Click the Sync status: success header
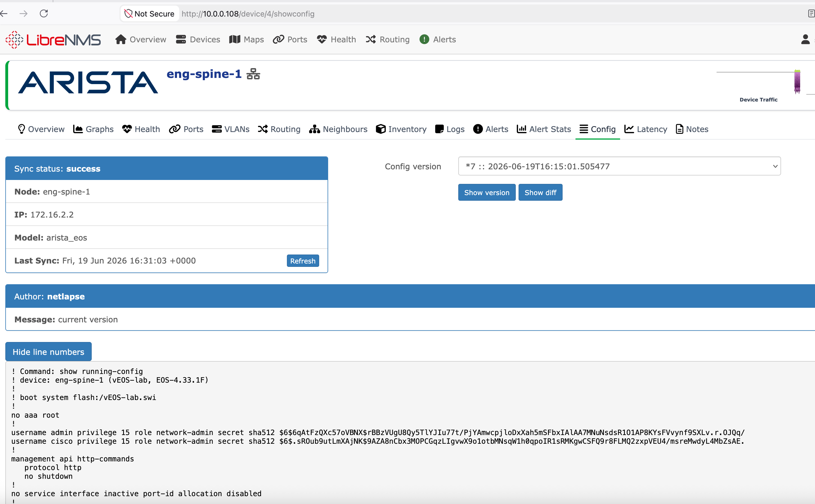Image resolution: width=815 pixels, height=504 pixels. 167,169
